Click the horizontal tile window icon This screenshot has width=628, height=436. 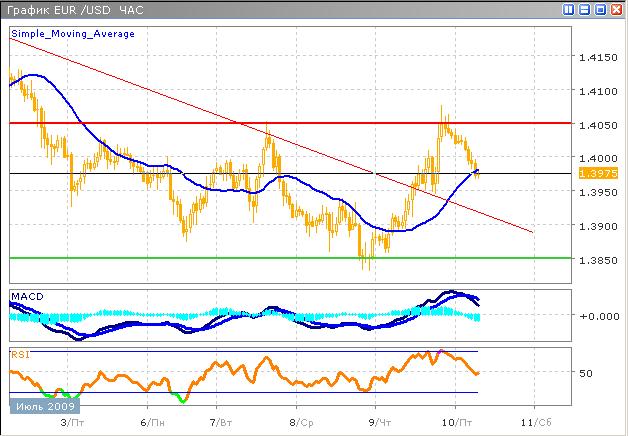click(x=584, y=10)
